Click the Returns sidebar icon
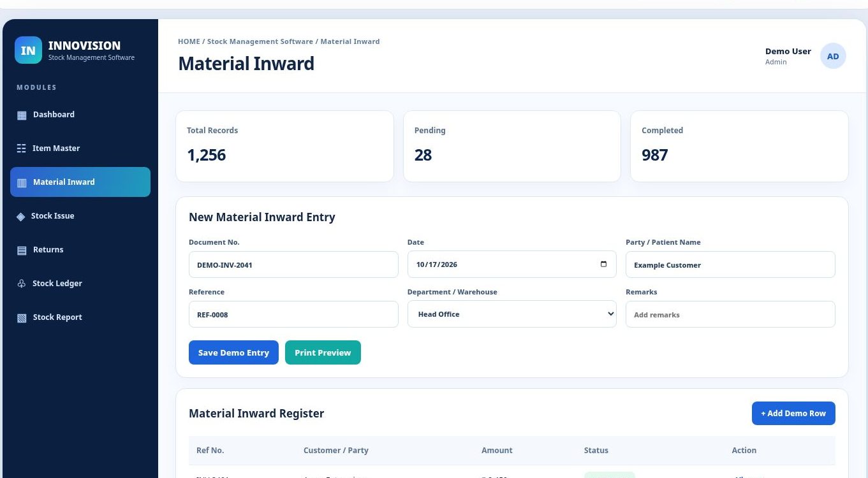This screenshot has height=478, width=868. (22, 250)
